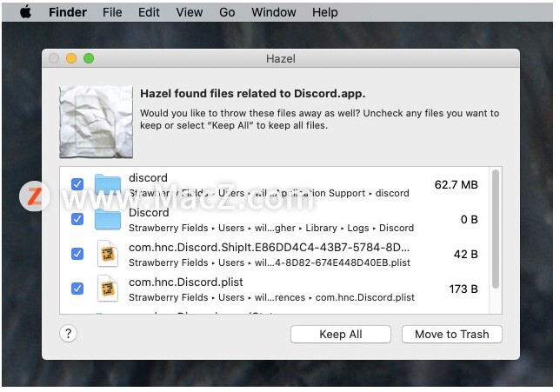
Task: Click the green zoom window button
Action: pos(89,58)
